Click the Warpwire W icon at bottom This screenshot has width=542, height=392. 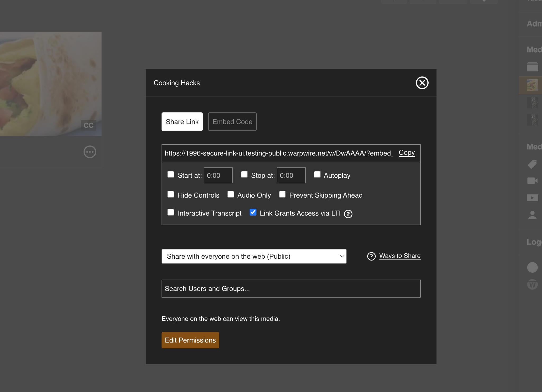coord(532,284)
